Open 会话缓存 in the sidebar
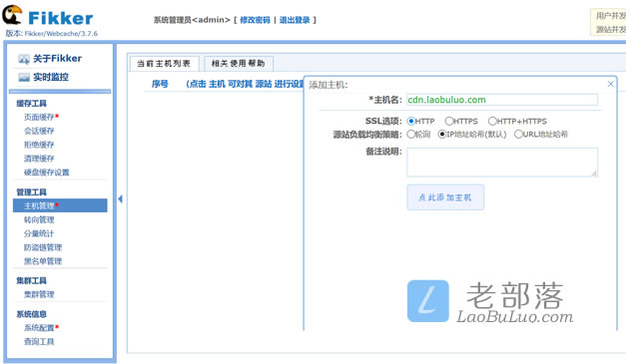The image size is (626, 364). [x=39, y=131]
